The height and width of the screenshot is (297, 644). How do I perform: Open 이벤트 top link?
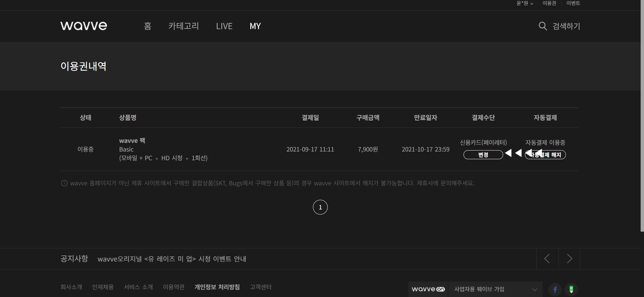(x=573, y=3)
